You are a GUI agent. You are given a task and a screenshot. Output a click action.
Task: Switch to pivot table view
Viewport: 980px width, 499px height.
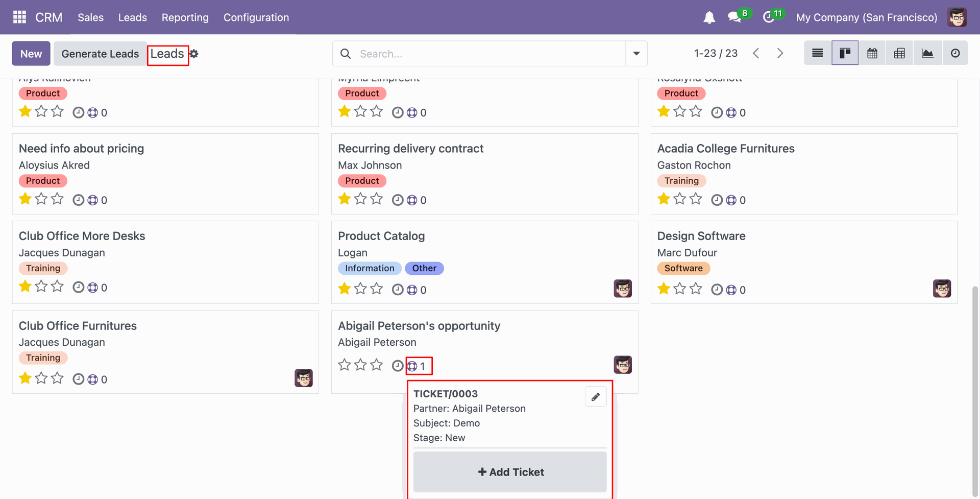(x=899, y=53)
